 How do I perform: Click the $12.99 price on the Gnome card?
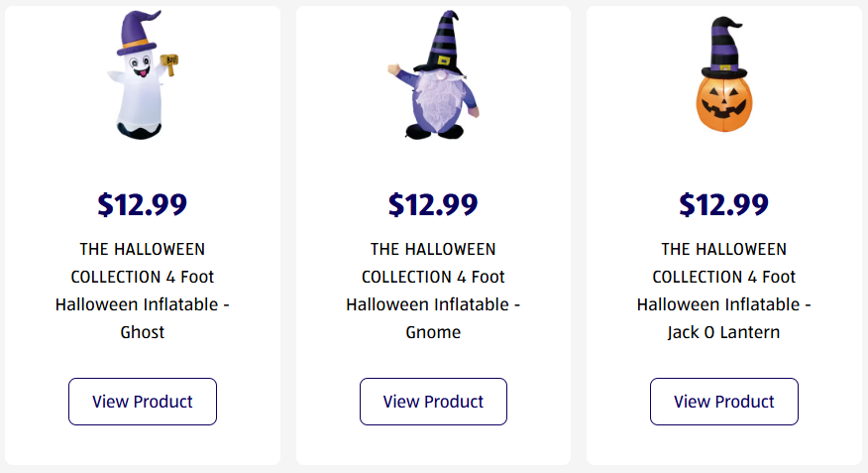point(433,204)
